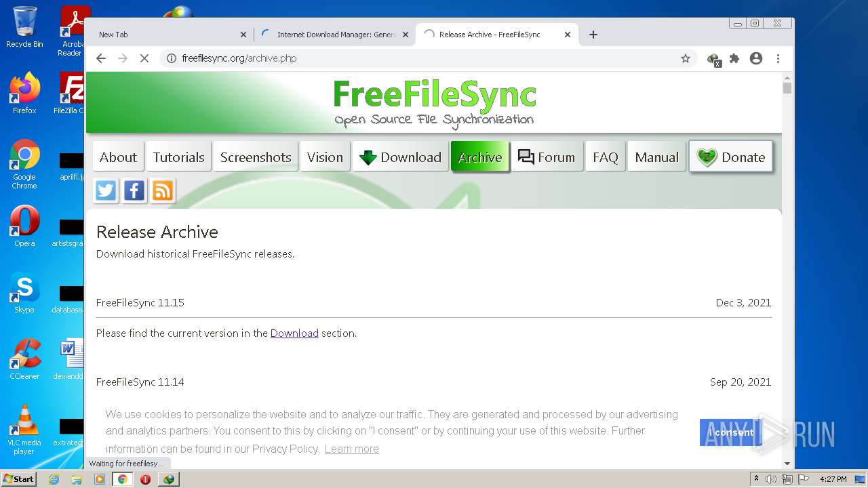This screenshot has width=868, height=488.
Task: Show hidden system tray icons
Action: 756,479
